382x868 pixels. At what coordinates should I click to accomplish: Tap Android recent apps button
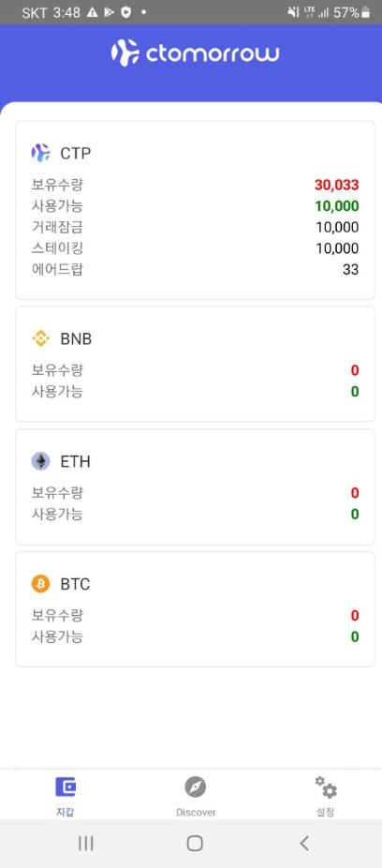point(86,843)
